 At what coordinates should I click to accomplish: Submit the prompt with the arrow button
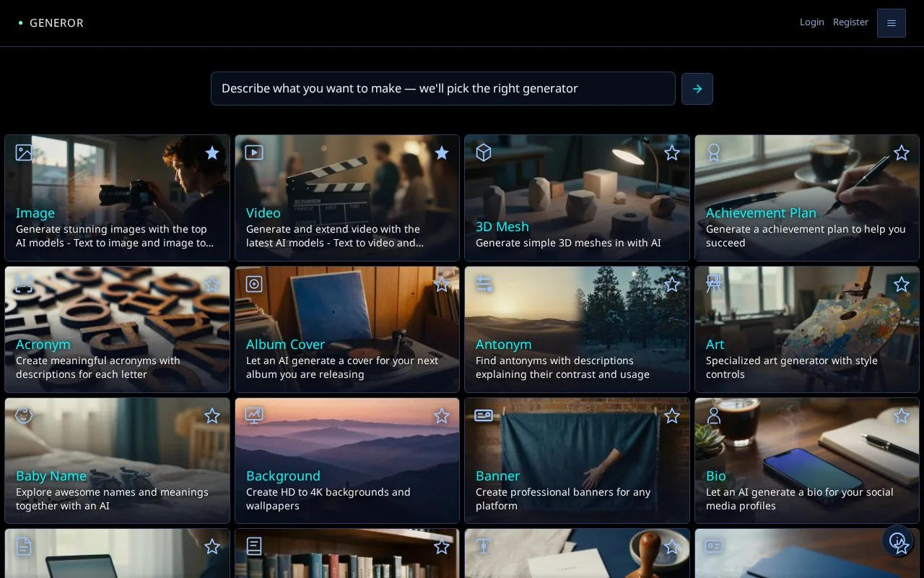coord(697,89)
